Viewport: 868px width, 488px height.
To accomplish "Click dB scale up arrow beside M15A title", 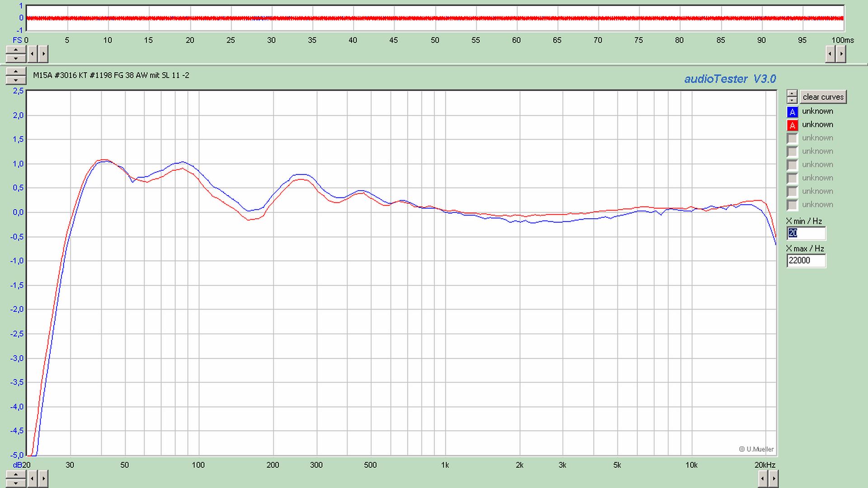I will (x=16, y=71).
